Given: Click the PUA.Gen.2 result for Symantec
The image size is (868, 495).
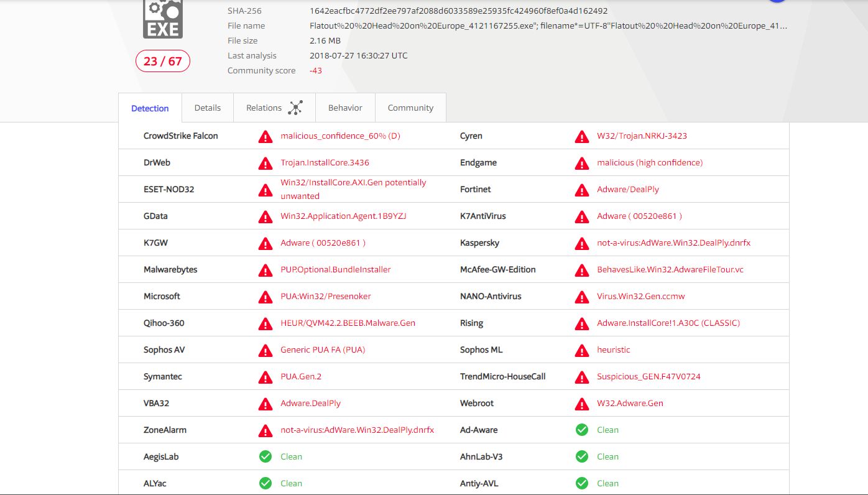Looking at the screenshot, I should [x=301, y=376].
